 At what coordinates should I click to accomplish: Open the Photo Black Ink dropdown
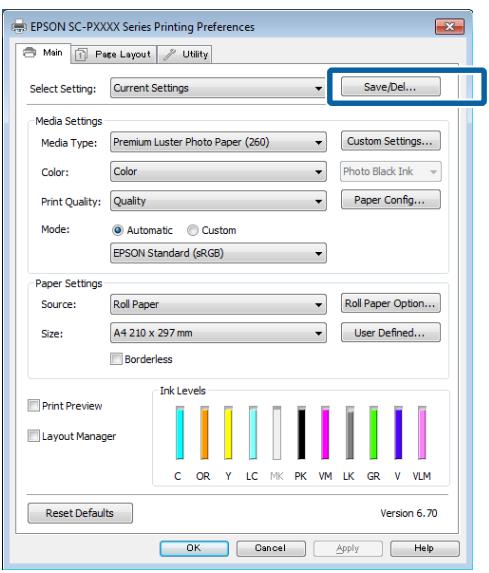click(x=391, y=171)
